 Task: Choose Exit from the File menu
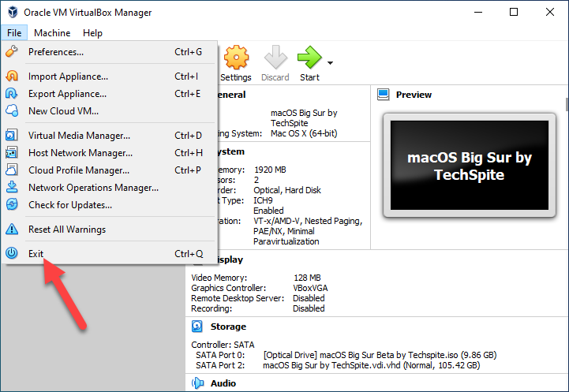click(36, 254)
